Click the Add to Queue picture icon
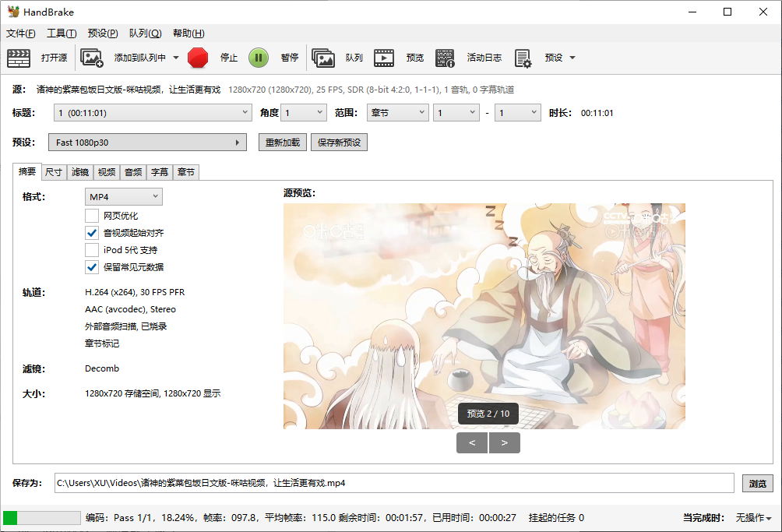The image size is (782, 532). tap(92, 58)
